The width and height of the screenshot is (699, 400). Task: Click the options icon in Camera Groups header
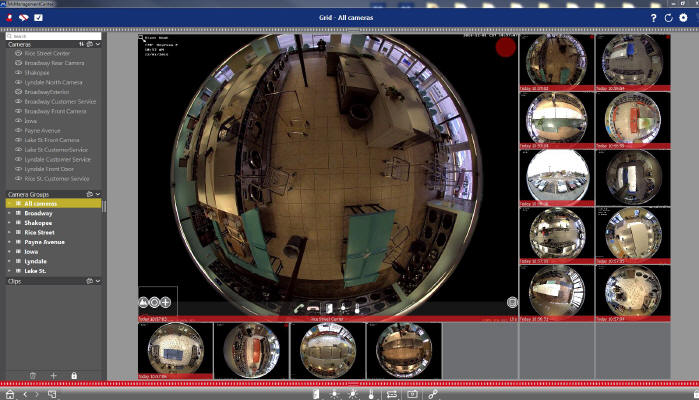[90, 194]
